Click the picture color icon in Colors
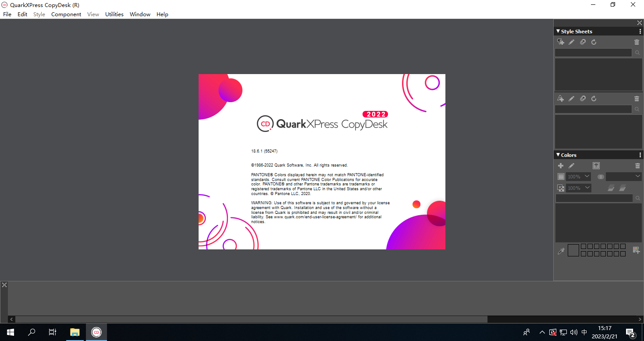Screen dimensions: 644x341 pyautogui.click(x=596, y=166)
